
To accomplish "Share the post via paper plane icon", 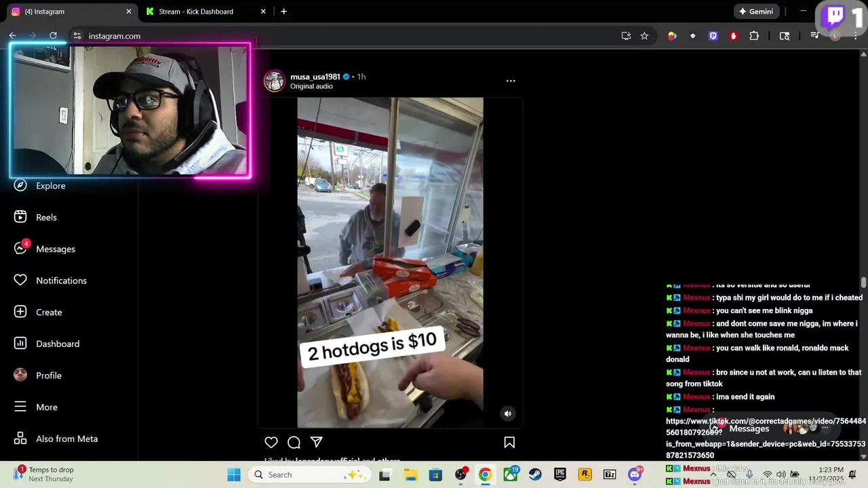I will pyautogui.click(x=317, y=443).
